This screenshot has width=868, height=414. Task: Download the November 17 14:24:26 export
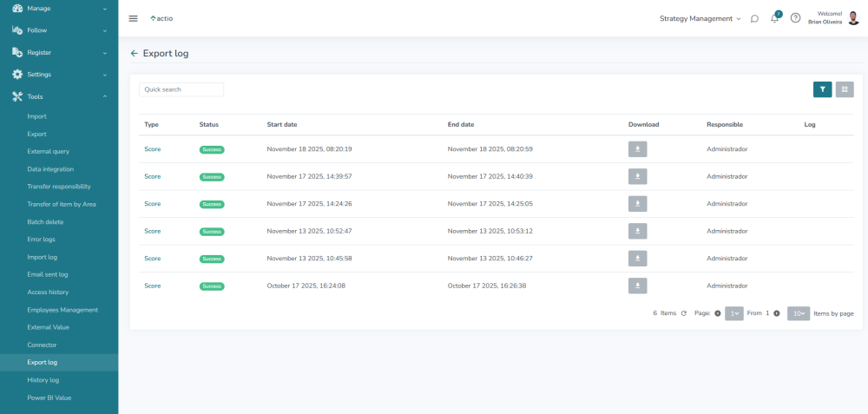pos(638,204)
